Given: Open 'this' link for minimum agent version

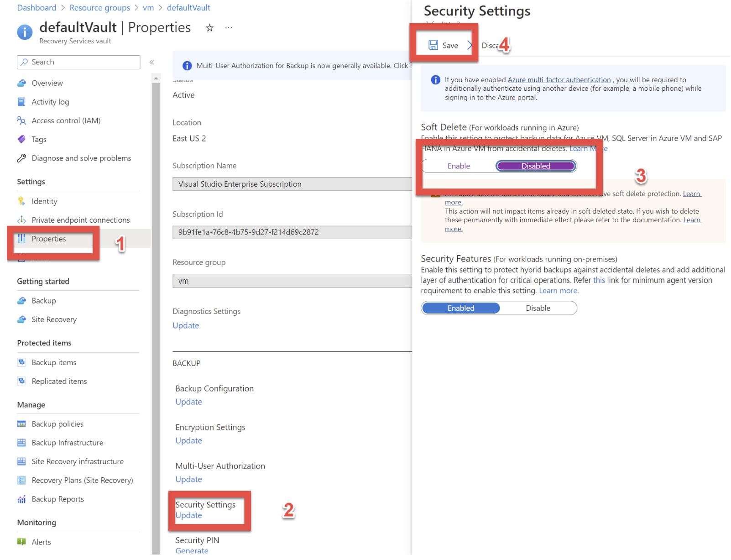Looking at the screenshot, I should point(599,280).
